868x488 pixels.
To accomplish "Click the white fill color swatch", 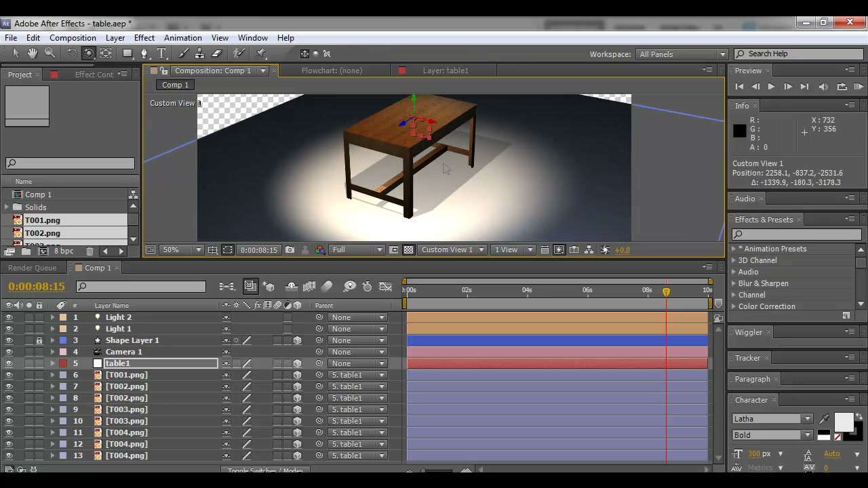I will [x=844, y=422].
